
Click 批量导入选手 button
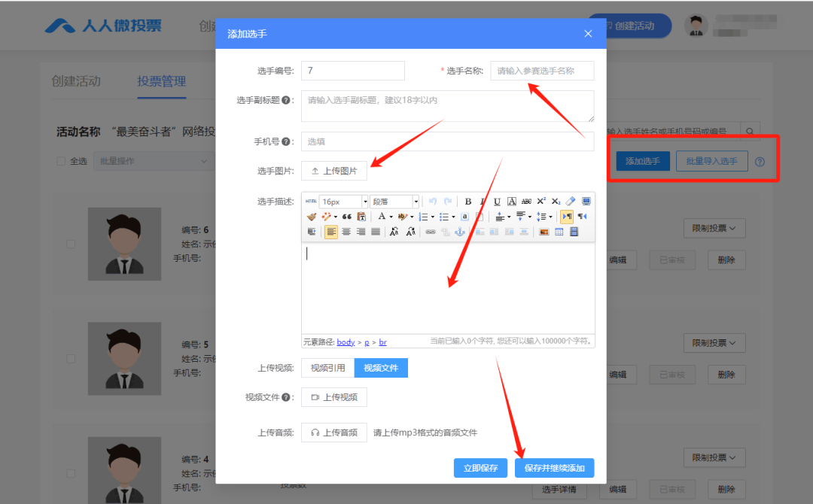click(712, 161)
